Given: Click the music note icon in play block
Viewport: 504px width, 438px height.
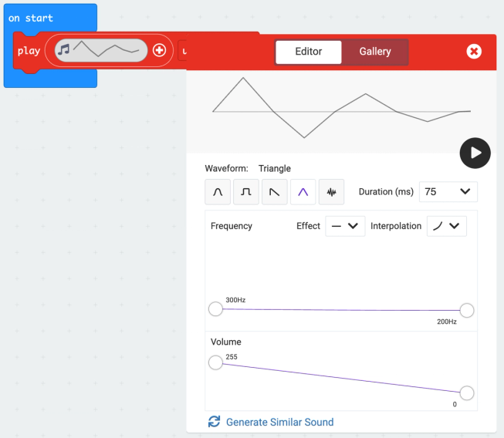Looking at the screenshot, I should pyautogui.click(x=63, y=50).
